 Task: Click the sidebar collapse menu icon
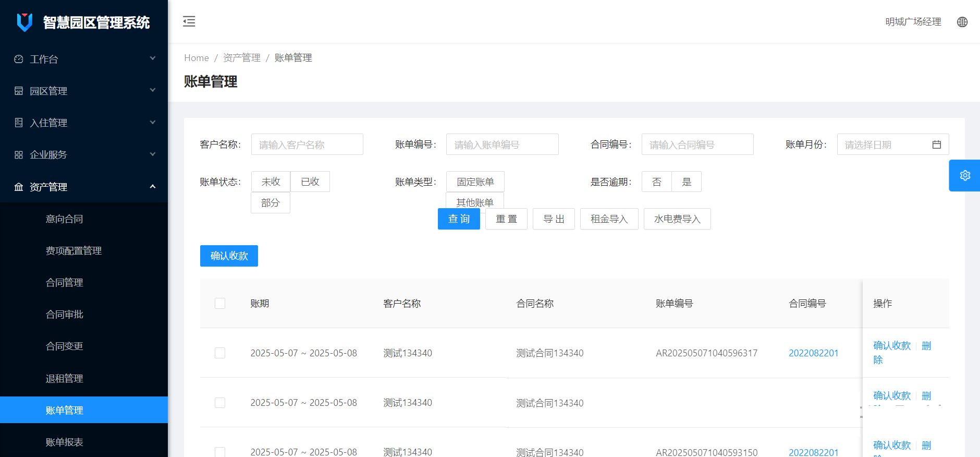[189, 21]
